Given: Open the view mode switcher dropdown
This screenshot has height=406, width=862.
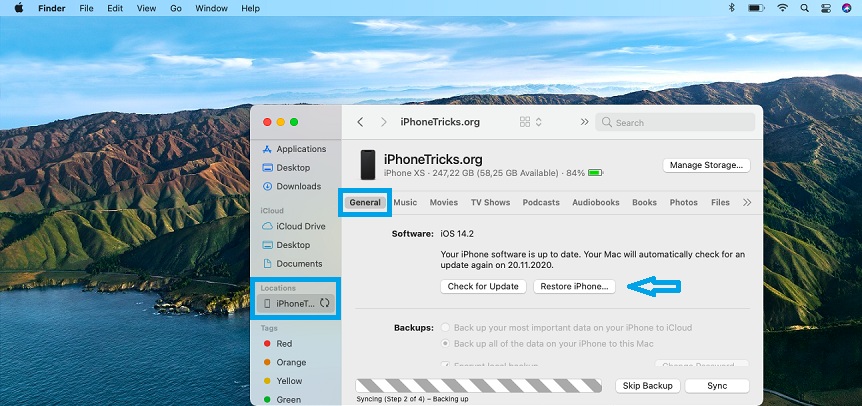Looking at the screenshot, I should click(531, 122).
